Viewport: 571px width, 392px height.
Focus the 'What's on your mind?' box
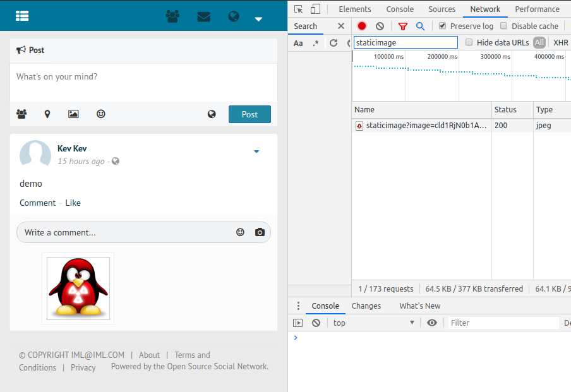pyautogui.click(x=143, y=83)
